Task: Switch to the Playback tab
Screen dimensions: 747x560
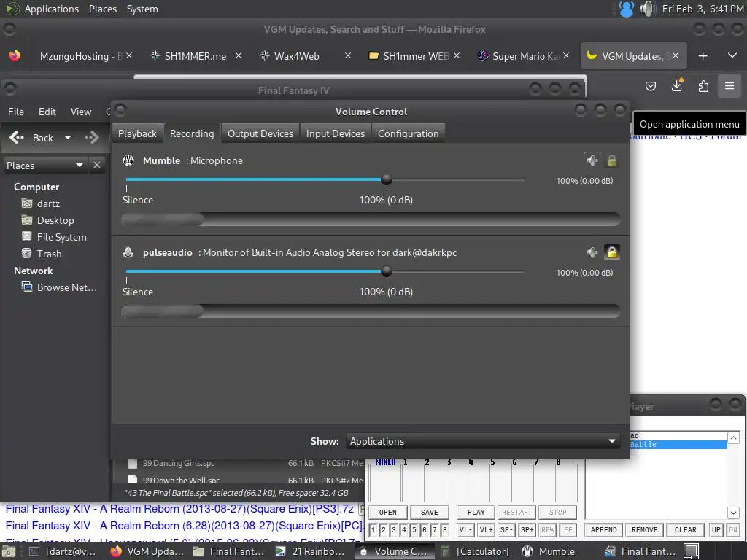Action: point(137,133)
